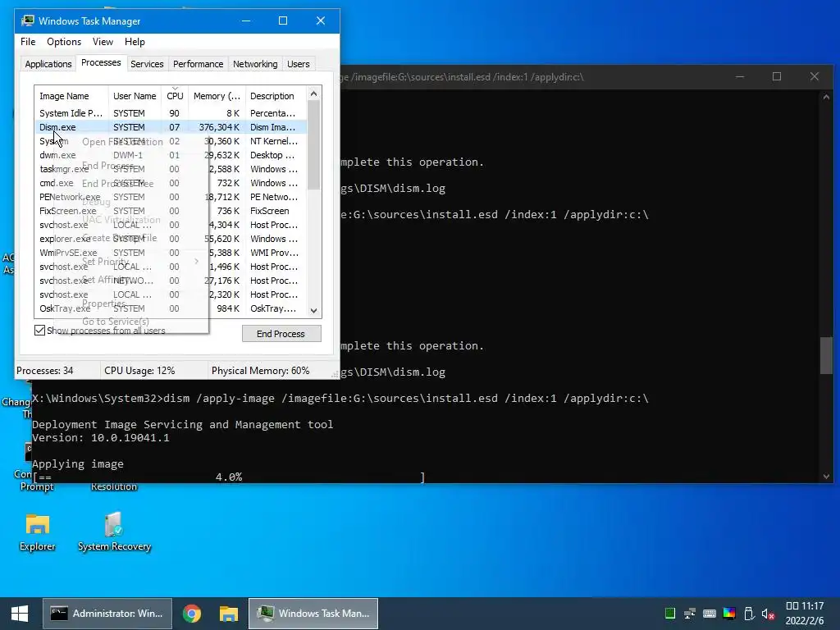Select the dwm.exe process row
The height and width of the screenshot is (630, 840).
pos(171,155)
